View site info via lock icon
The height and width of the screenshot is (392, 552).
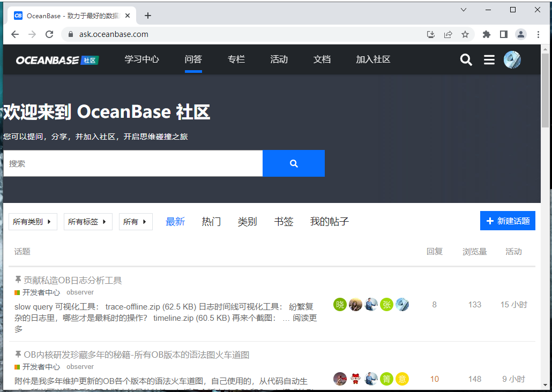tap(70, 34)
